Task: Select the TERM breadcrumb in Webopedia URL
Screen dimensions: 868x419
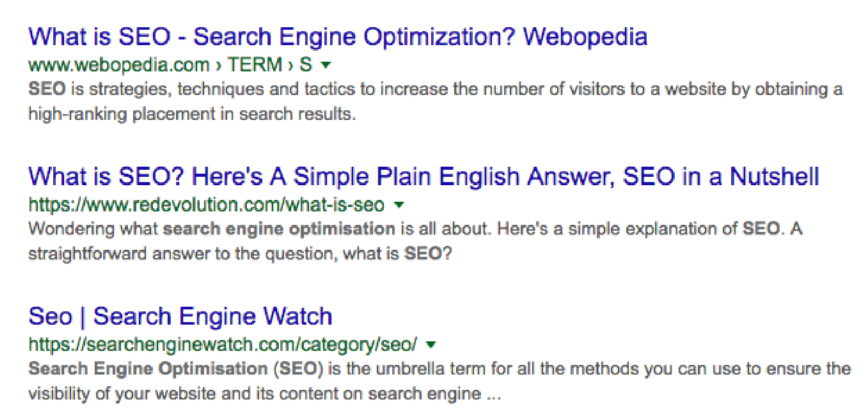Action: 255,65
